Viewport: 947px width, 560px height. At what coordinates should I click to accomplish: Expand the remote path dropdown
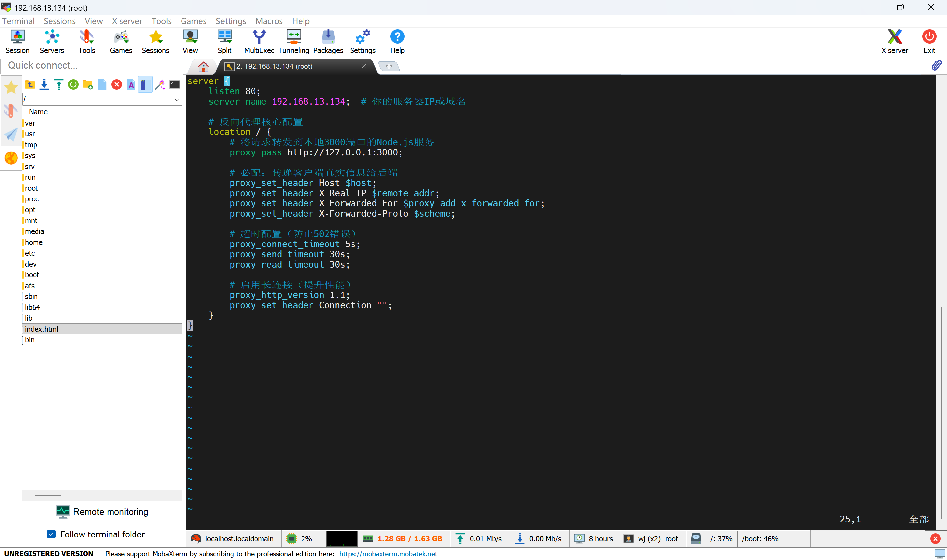(176, 99)
